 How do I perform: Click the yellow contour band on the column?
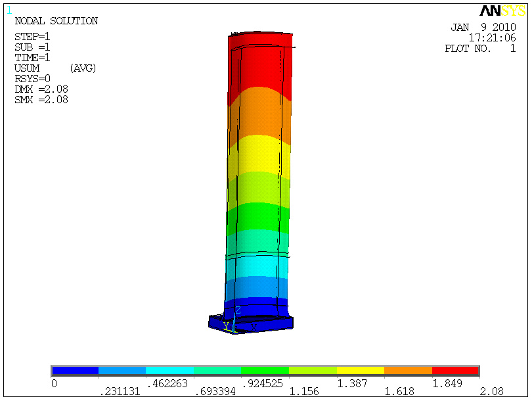click(x=259, y=157)
